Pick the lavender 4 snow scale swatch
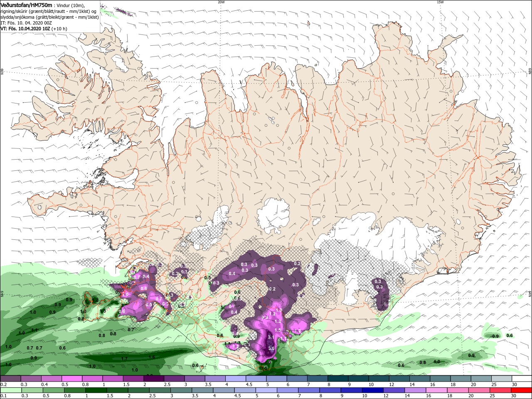Viewport: 532px width, 399px height. tap(235, 379)
